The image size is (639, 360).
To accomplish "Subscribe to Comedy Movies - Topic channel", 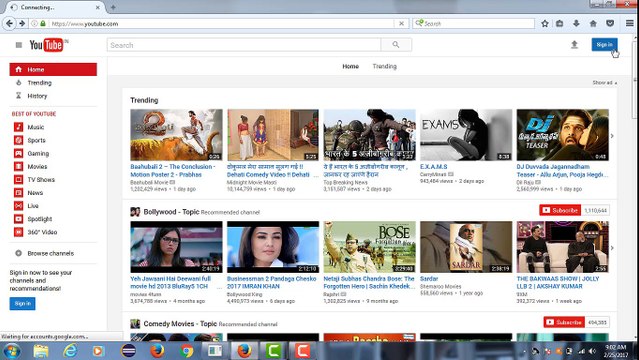I will pyautogui.click(x=564, y=322).
